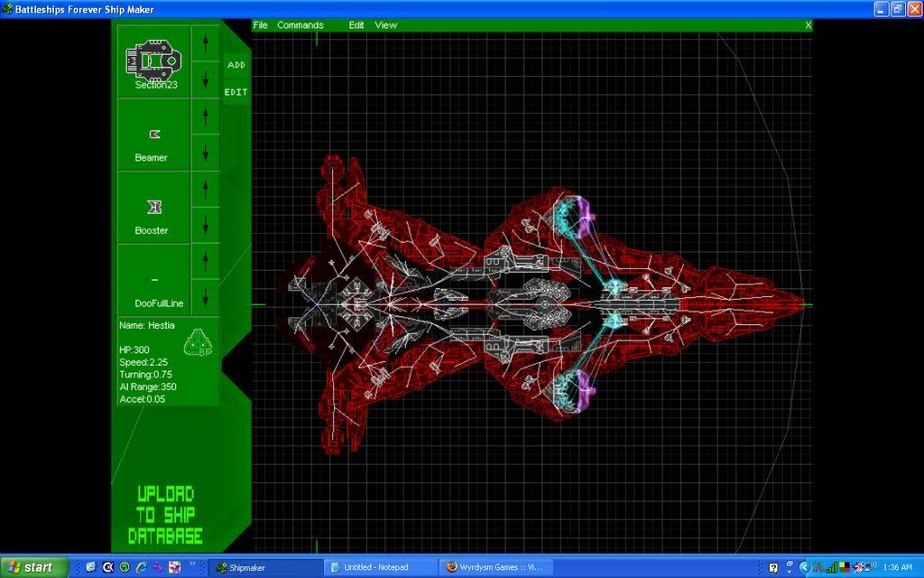The image size is (924, 578).
Task: Select the DooFullLine doodad item
Action: click(154, 281)
